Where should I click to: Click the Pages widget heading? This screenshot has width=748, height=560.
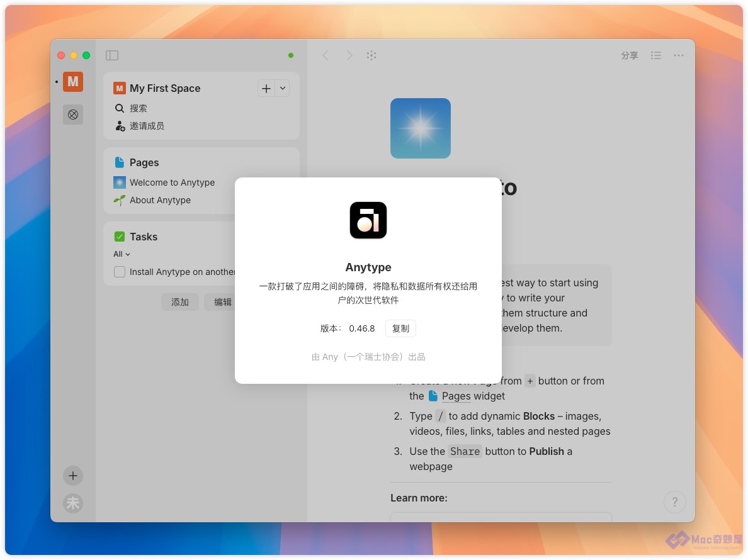point(144,162)
